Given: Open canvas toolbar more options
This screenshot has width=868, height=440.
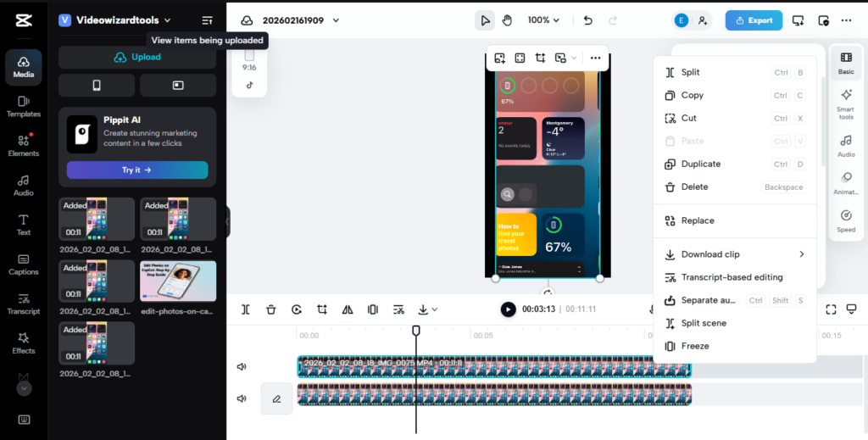Looking at the screenshot, I should point(595,58).
